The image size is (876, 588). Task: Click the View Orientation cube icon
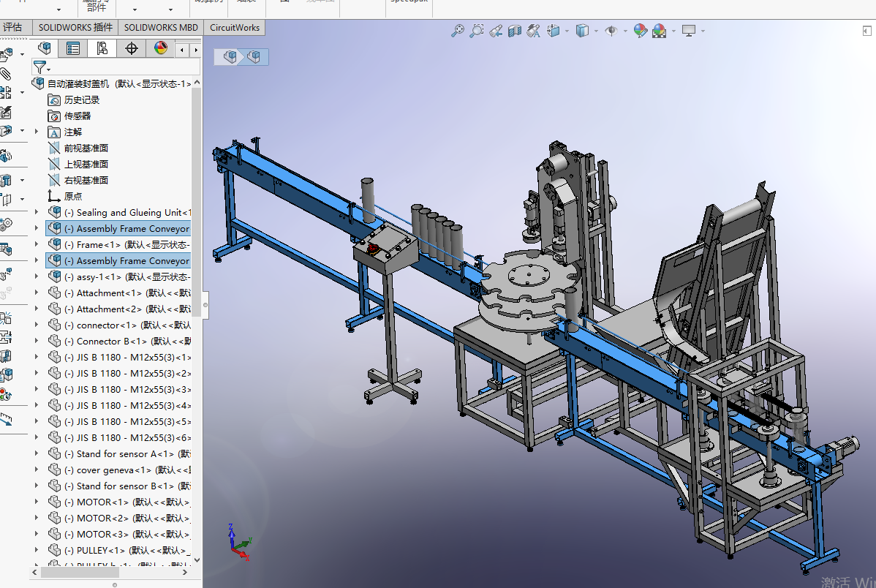point(553,31)
